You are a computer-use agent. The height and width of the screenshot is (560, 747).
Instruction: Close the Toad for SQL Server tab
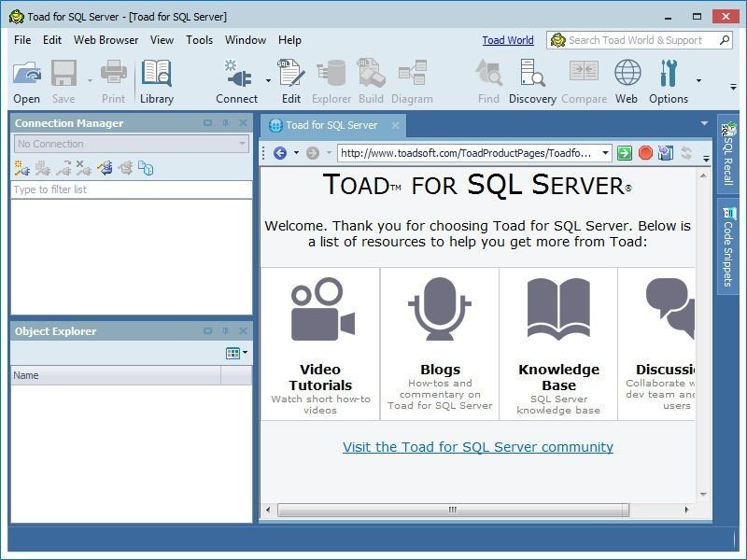tap(395, 125)
